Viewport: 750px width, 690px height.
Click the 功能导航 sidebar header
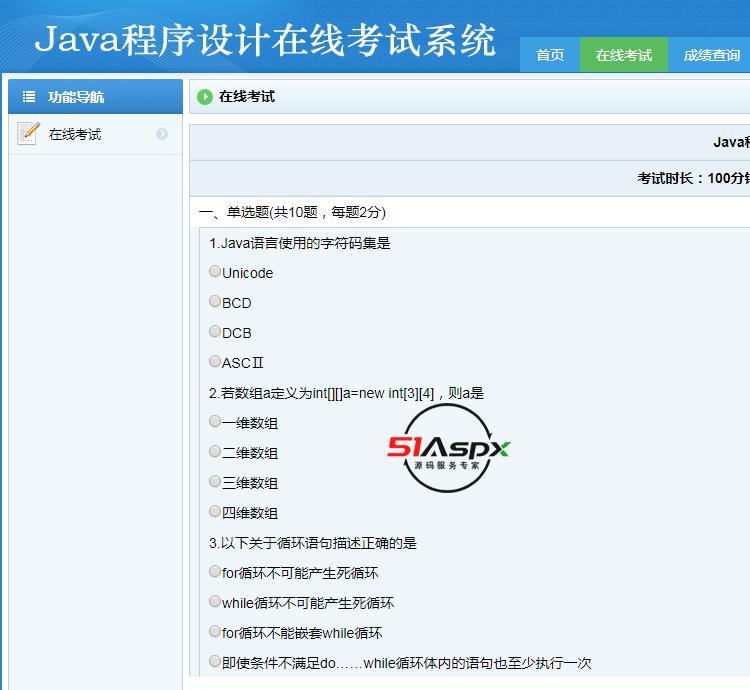95,97
